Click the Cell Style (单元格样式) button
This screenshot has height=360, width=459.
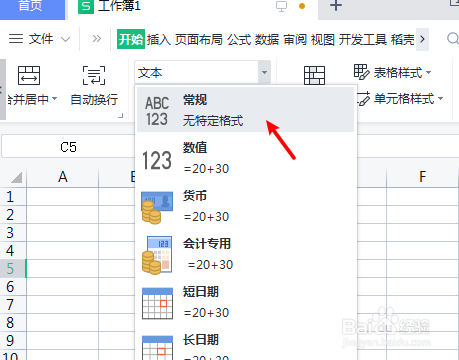pos(400,98)
